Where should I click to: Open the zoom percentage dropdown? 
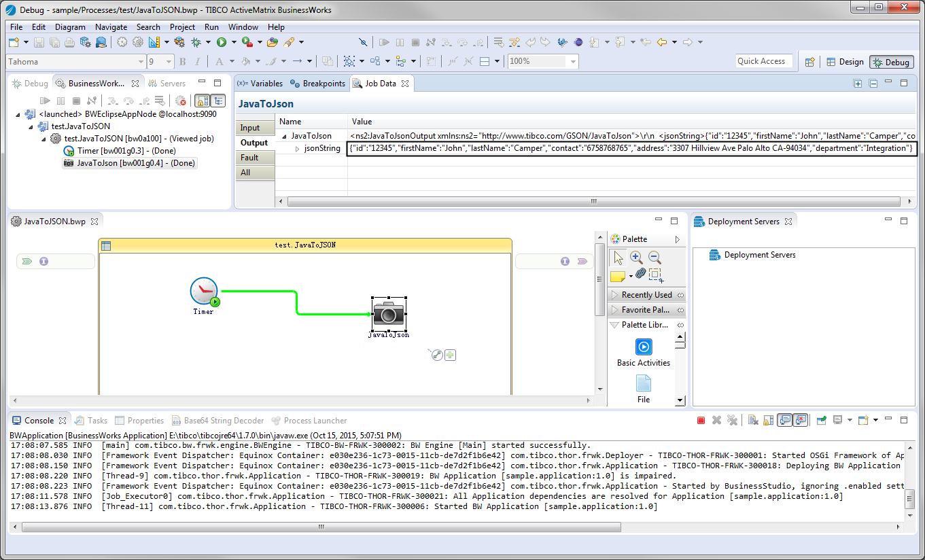pyautogui.click(x=573, y=61)
